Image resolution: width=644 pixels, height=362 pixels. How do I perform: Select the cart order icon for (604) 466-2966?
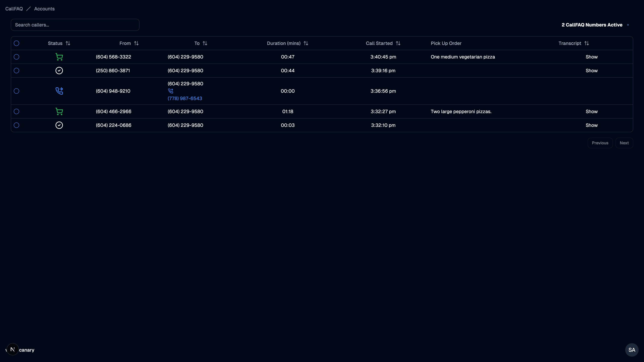(59, 111)
